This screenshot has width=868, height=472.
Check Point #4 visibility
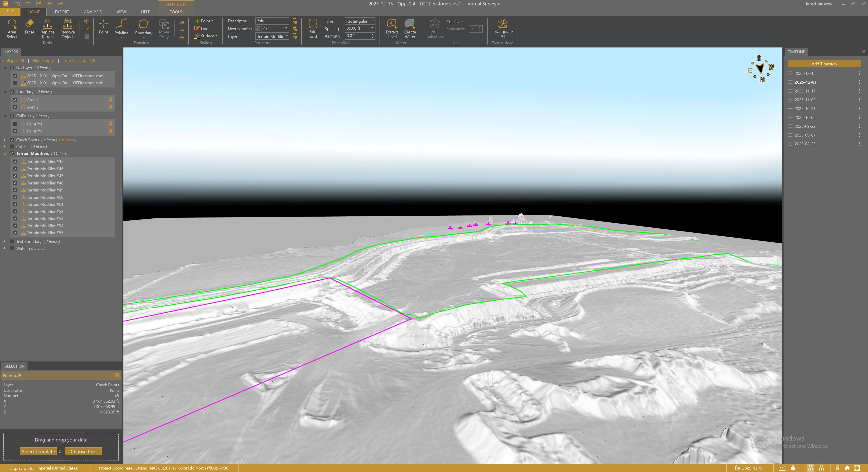(15, 124)
